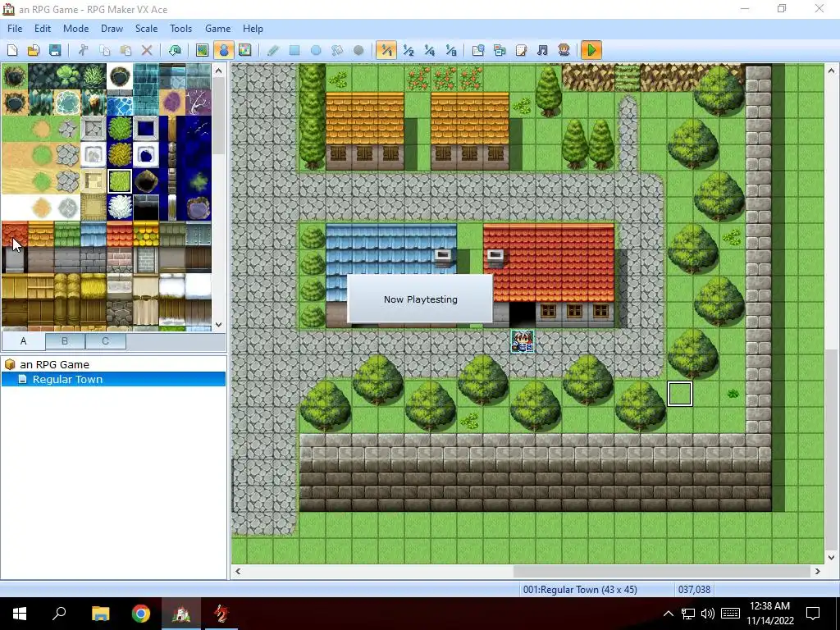Click the white map cursor square on grass

point(680,394)
